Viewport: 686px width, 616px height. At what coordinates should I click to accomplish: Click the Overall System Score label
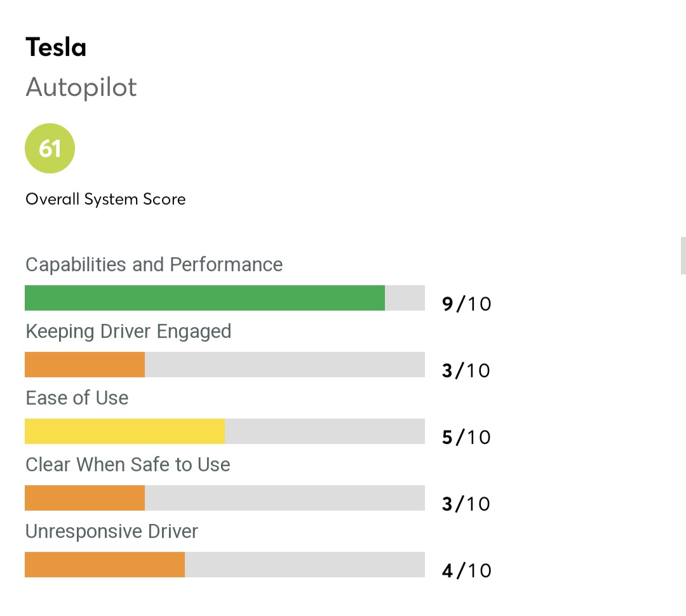point(105,199)
